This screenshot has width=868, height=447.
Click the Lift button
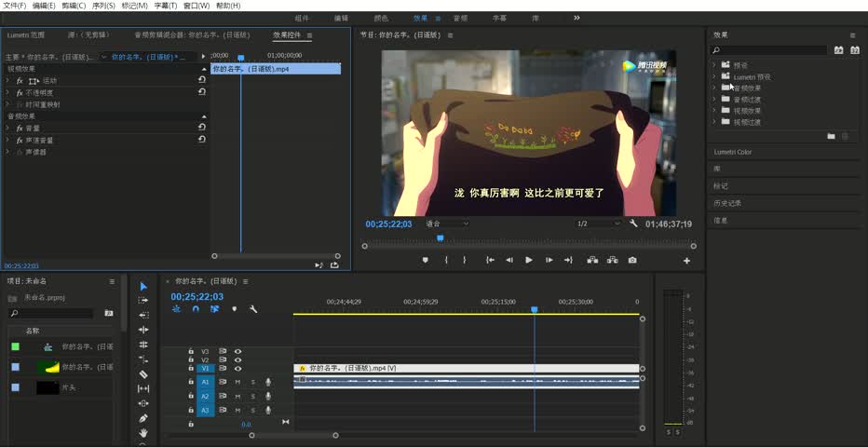(x=593, y=260)
